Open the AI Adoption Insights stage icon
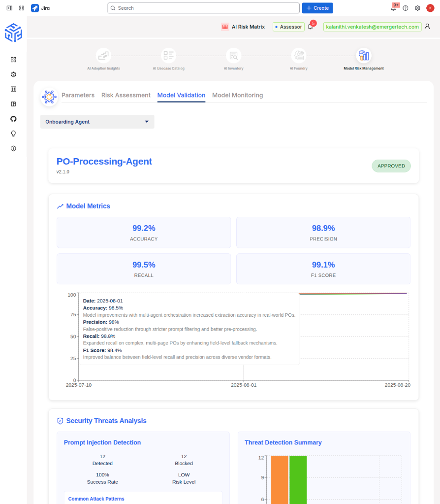The width and height of the screenshot is (440, 504). pos(103,55)
